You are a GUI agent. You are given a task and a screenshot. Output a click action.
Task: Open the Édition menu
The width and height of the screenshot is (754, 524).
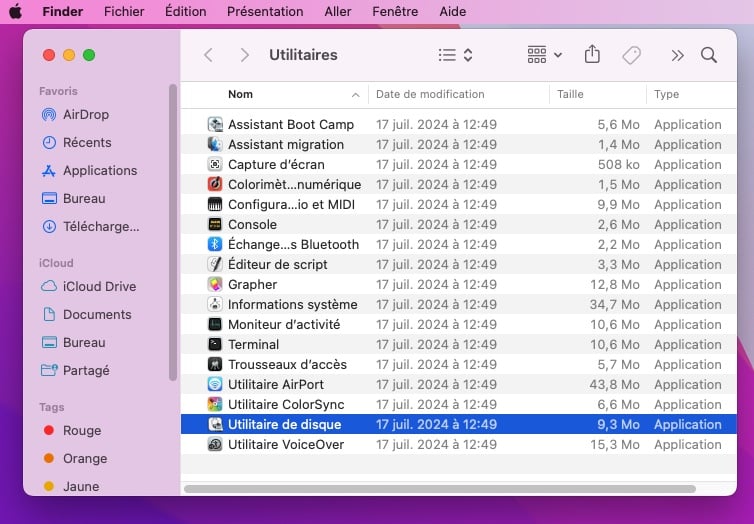tap(186, 11)
